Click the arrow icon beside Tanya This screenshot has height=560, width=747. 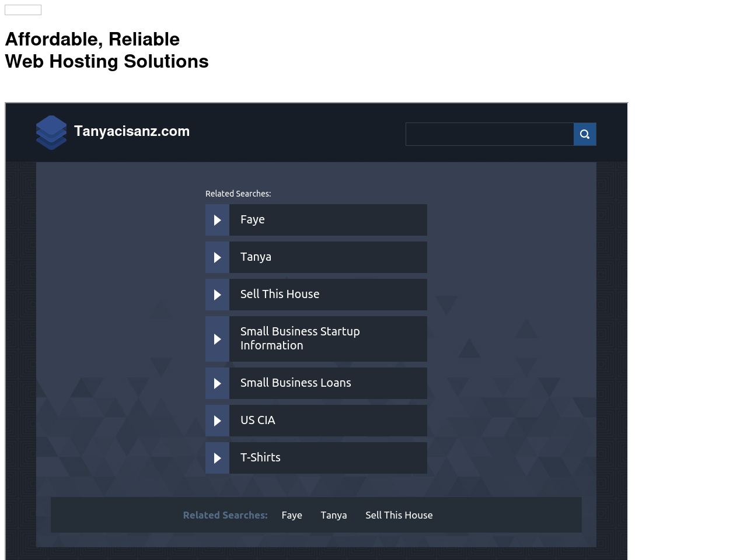coord(217,257)
